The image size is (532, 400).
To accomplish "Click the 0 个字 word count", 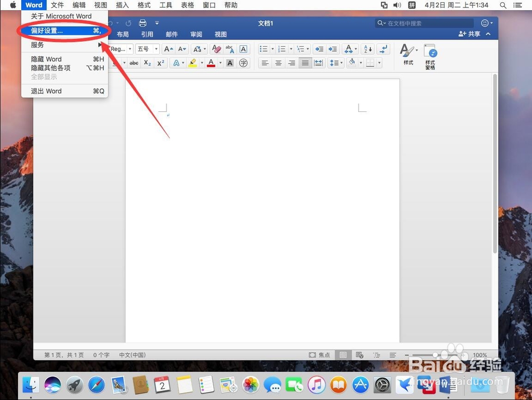I will (x=102, y=355).
